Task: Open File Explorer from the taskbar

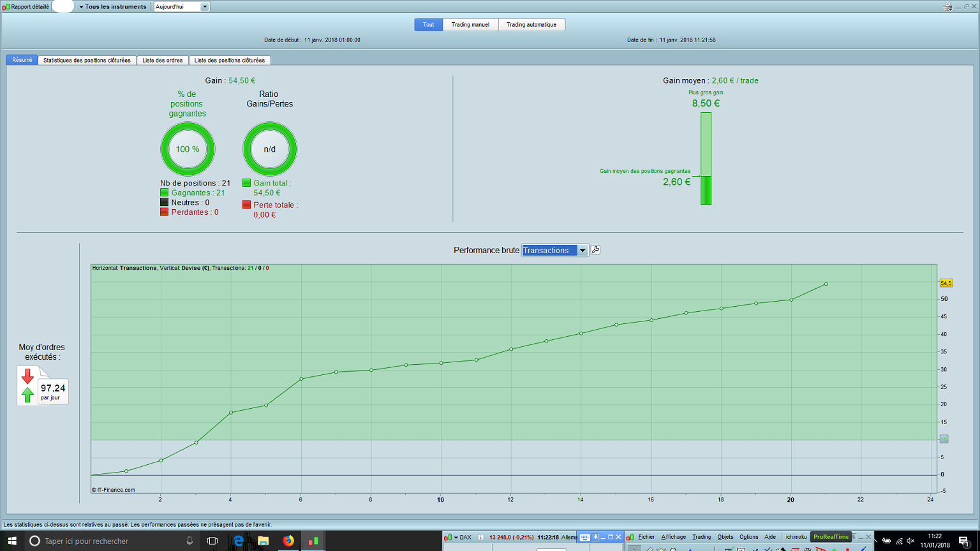Action: click(x=264, y=541)
